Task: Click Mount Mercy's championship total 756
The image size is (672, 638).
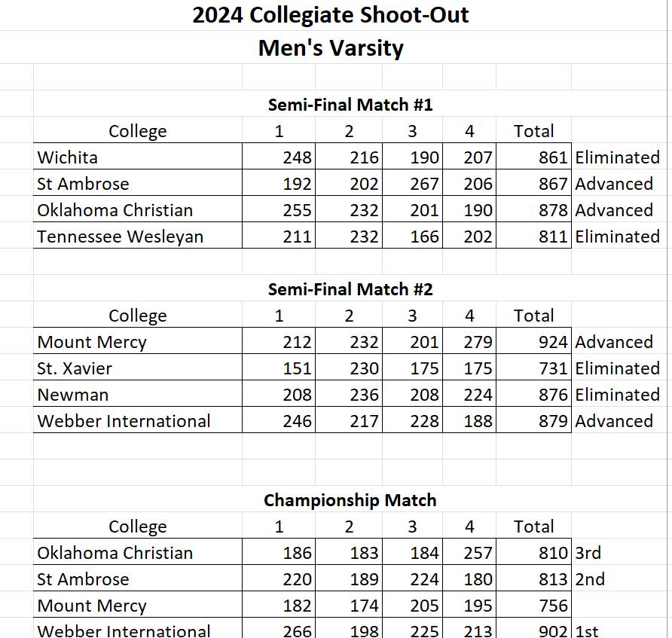Action: [x=553, y=606]
